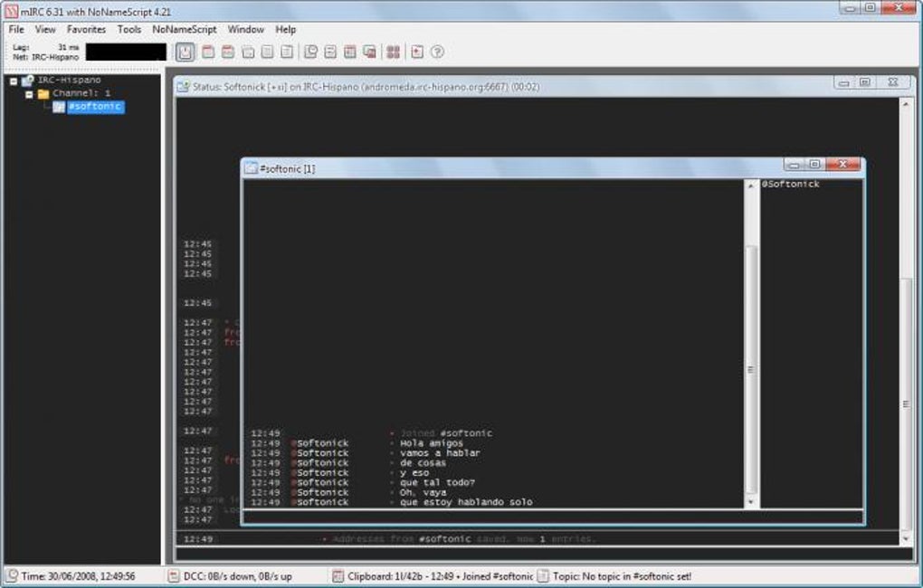Click the "que tal todo?" chat message
The height and width of the screenshot is (588, 923).
[437, 483]
